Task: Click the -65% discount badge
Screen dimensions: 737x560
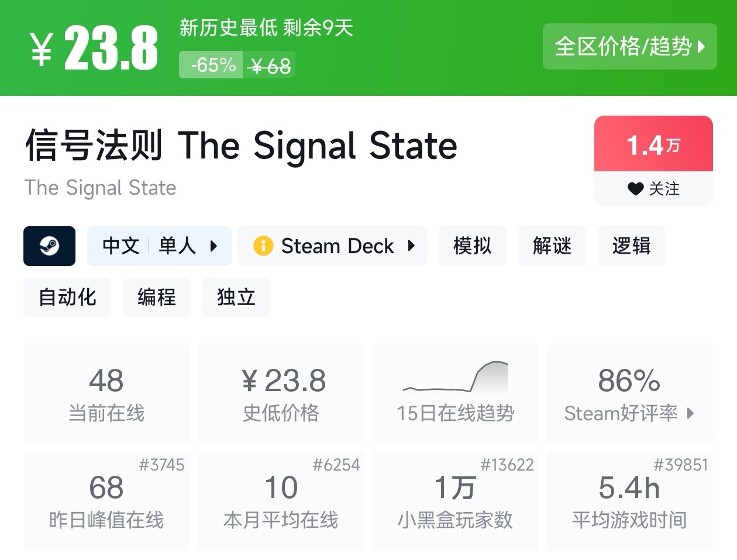Action: (213, 65)
